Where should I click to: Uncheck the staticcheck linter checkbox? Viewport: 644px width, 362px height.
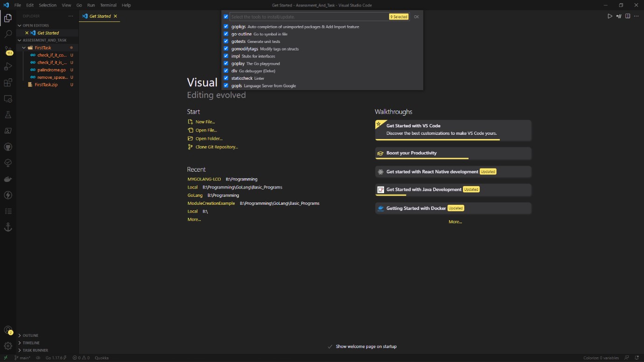226,78
